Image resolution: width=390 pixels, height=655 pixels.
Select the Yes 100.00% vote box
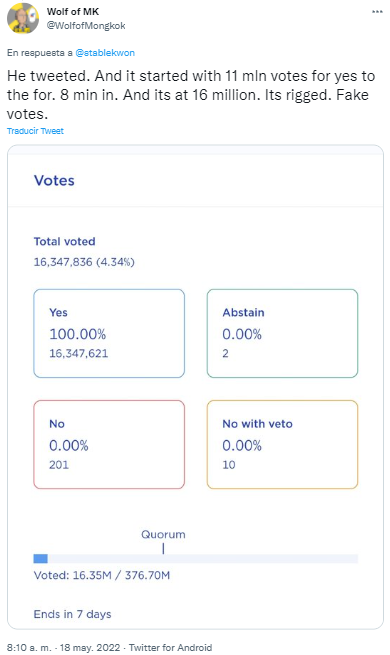(x=109, y=333)
